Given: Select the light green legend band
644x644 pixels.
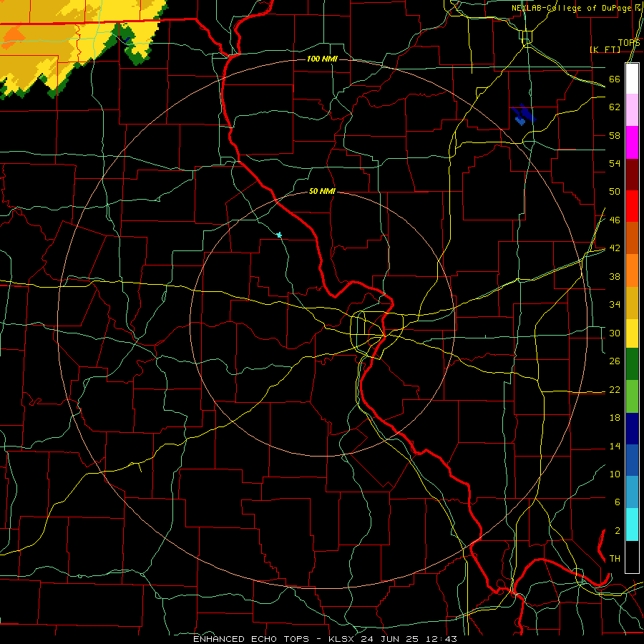Looking at the screenshot, I should (632, 396).
